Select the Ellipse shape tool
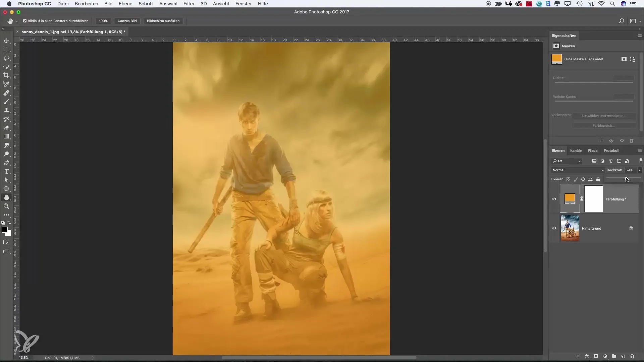 tap(6, 189)
